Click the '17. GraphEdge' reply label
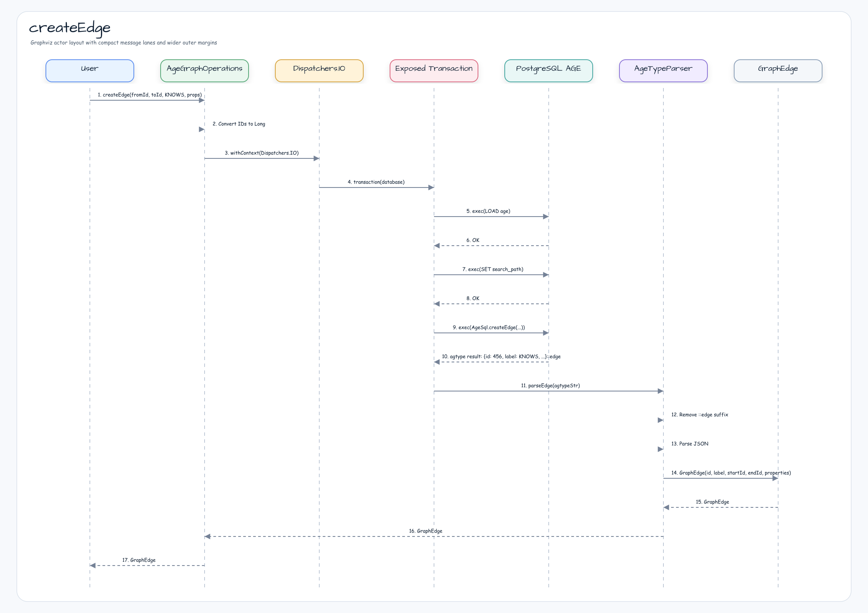This screenshot has height=613, width=868. pyautogui.click(x=138, y=560)
